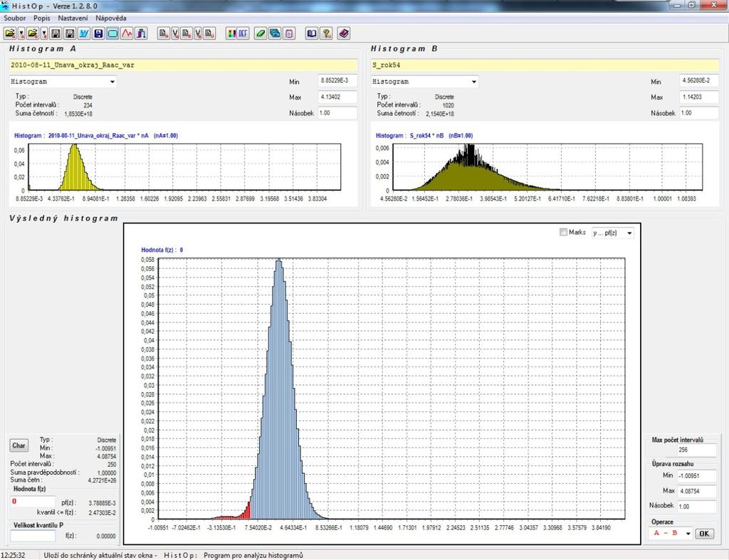Click the document icon marked U
Screen dimensions: 729x560
(x=209, y=33)
